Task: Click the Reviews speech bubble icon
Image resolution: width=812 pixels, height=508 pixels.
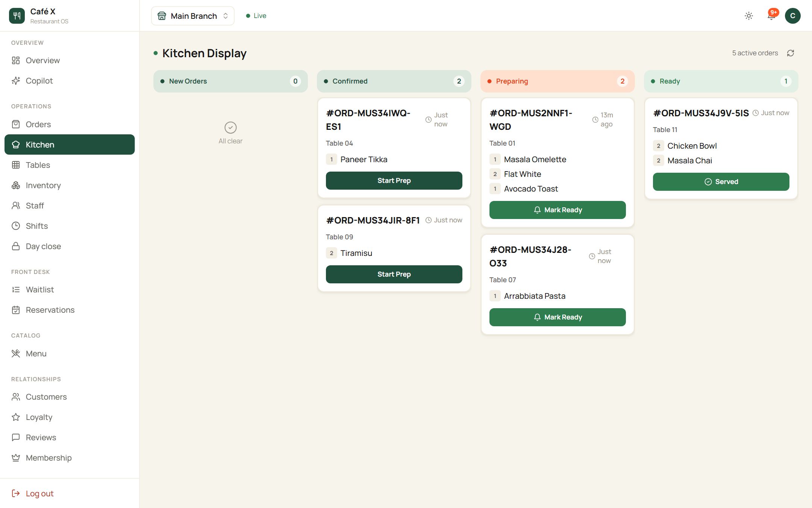Action: [16, 437]
